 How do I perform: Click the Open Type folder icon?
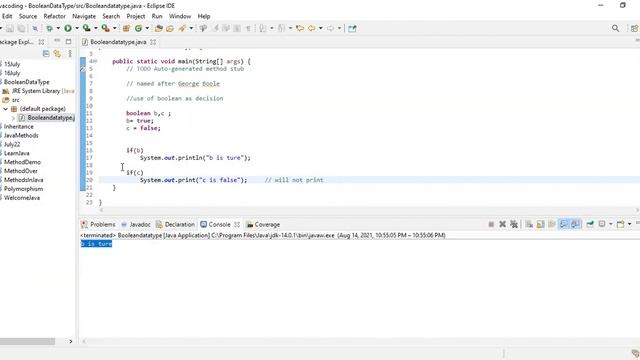[158, 28]
